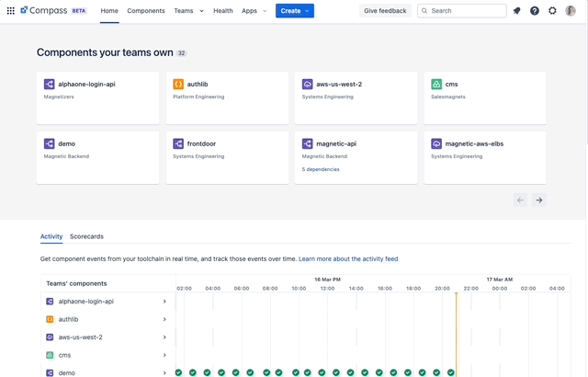Image resolution: width=588 pixels, height=377 pixels.
Task: Click the Search input field
Action: click(x=466, y=11)
